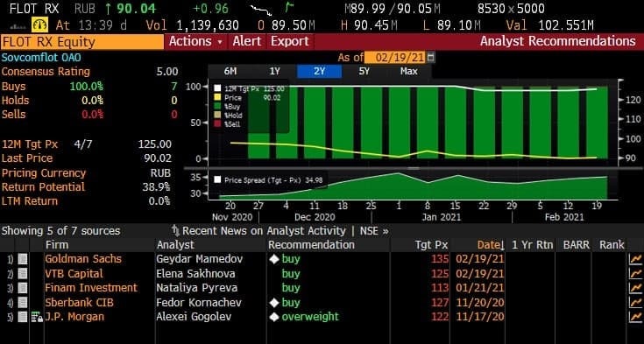Click the Sovcomflot OAO company name
The height and width of the screenshot is (344, 644).
point(41,57)
